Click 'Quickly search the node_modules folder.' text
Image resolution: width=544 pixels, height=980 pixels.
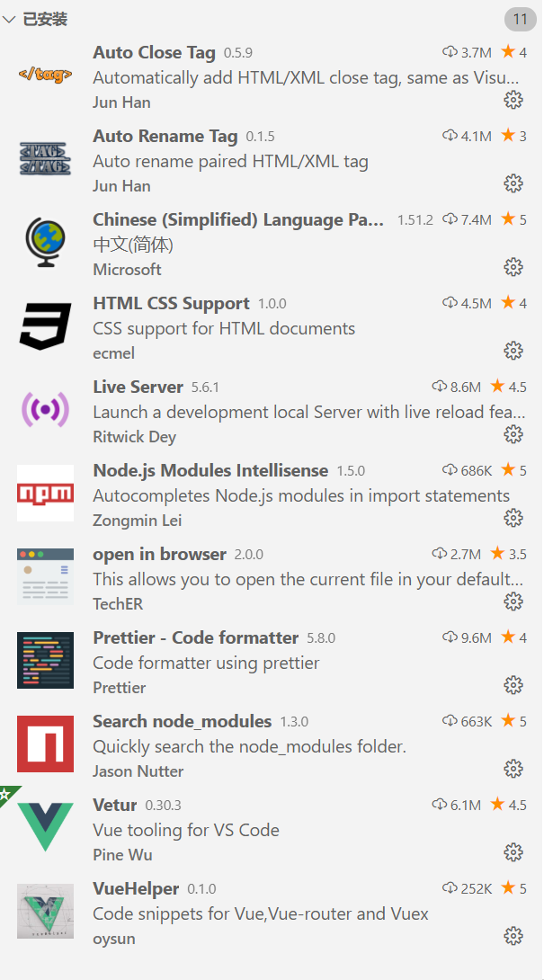[249, 747]
